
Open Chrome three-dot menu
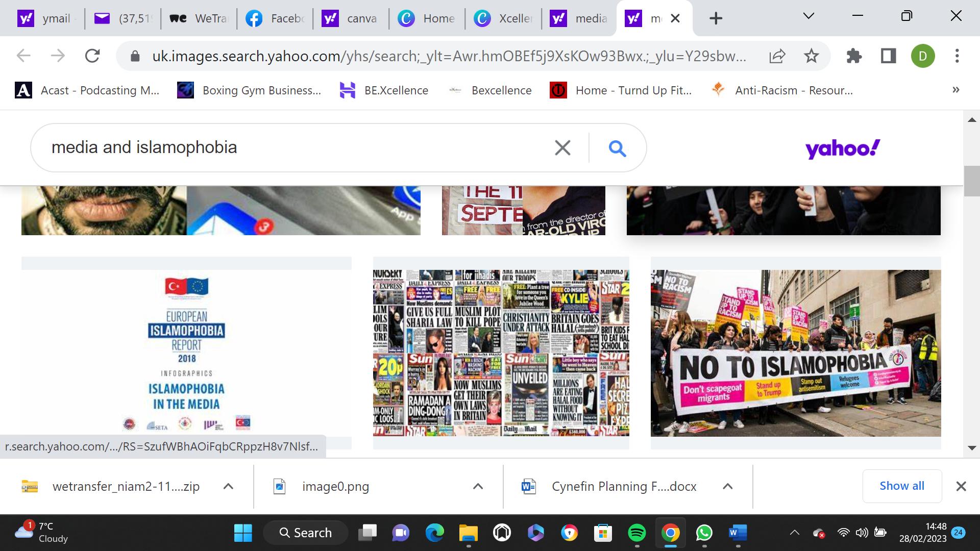(957, 56)
